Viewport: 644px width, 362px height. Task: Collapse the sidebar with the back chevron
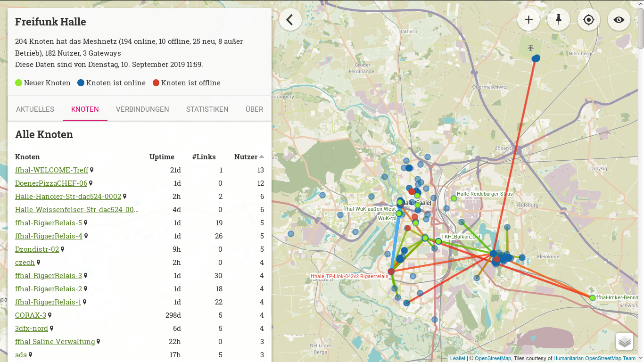[290, 19]
